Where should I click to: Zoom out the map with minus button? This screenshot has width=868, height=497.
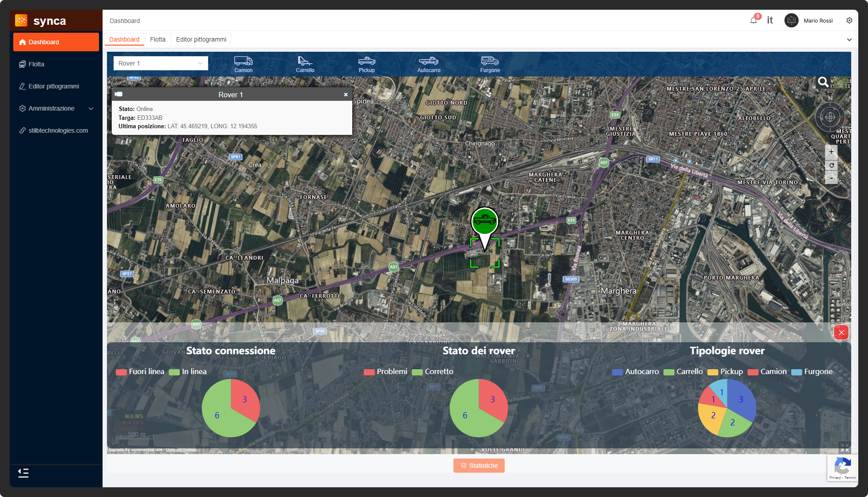(831, 178)
